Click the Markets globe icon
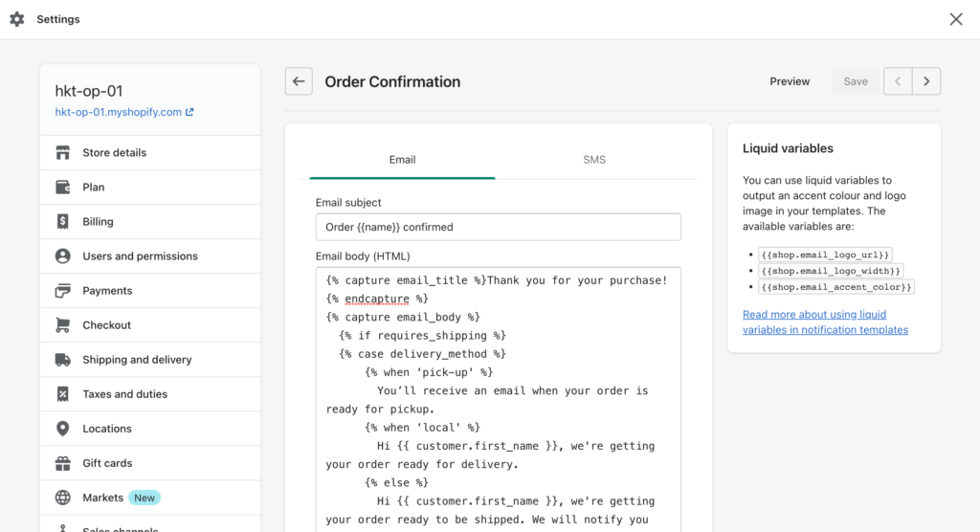This screenshot has width=980, height=532. point(62,498)
